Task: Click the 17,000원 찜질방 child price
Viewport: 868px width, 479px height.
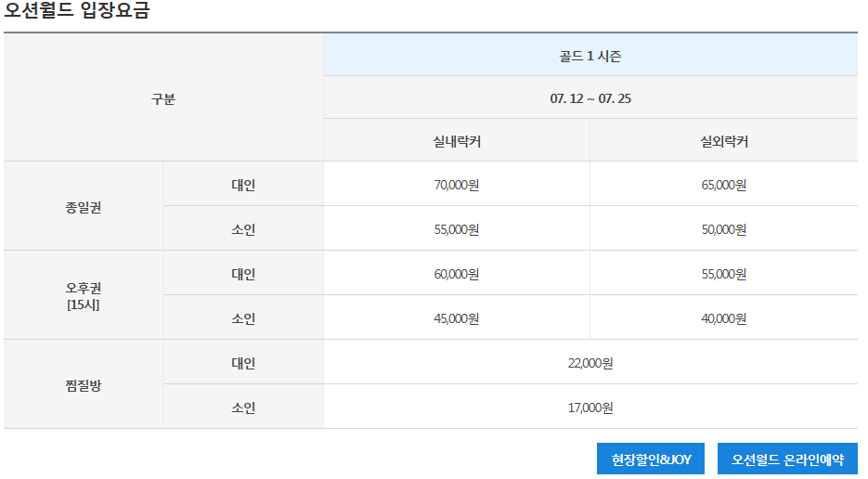Action: click(590, 408)
